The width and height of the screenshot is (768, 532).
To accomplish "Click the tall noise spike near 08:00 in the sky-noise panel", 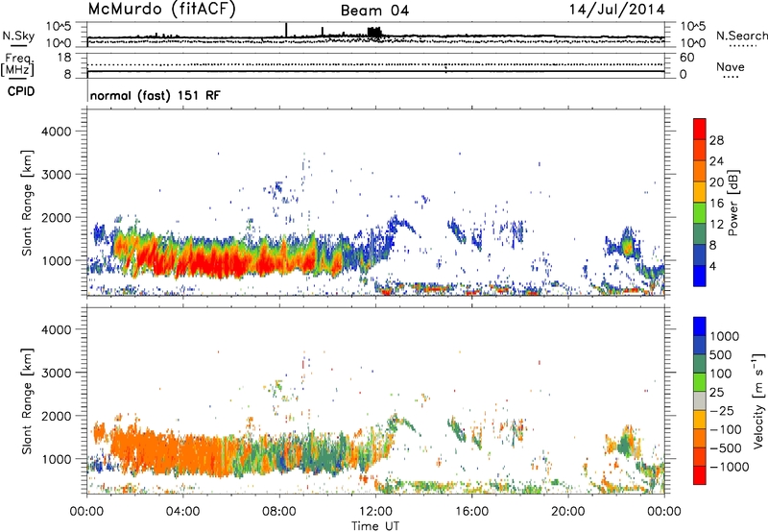I will (x=286, y=30).
